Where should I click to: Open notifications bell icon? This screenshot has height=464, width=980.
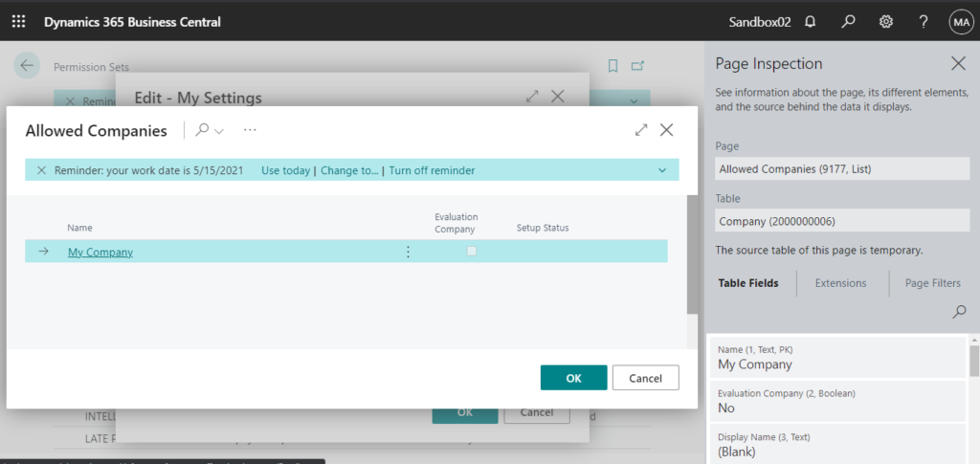[810, 22]
